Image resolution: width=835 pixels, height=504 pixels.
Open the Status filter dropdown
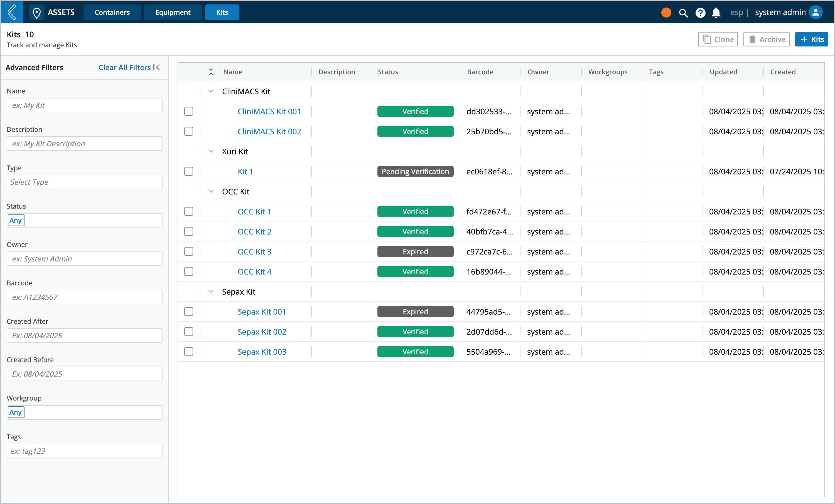coord(84,220)
